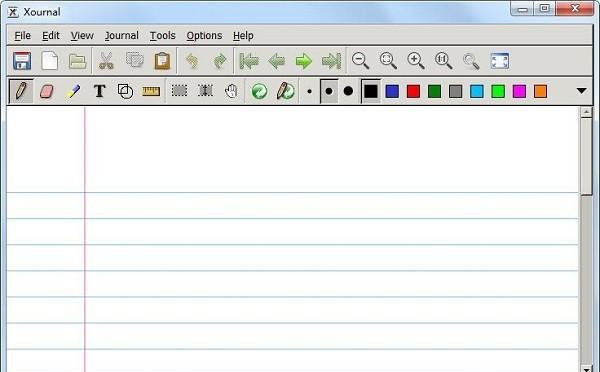Open the File menu
600x372 pixels.
[23, 36]
